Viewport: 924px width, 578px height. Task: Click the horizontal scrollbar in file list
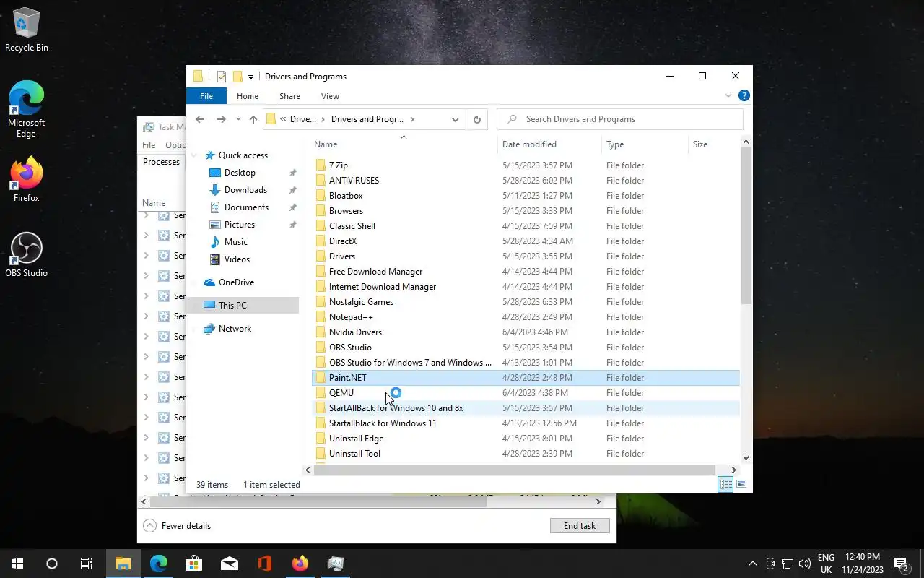(514, 470)
